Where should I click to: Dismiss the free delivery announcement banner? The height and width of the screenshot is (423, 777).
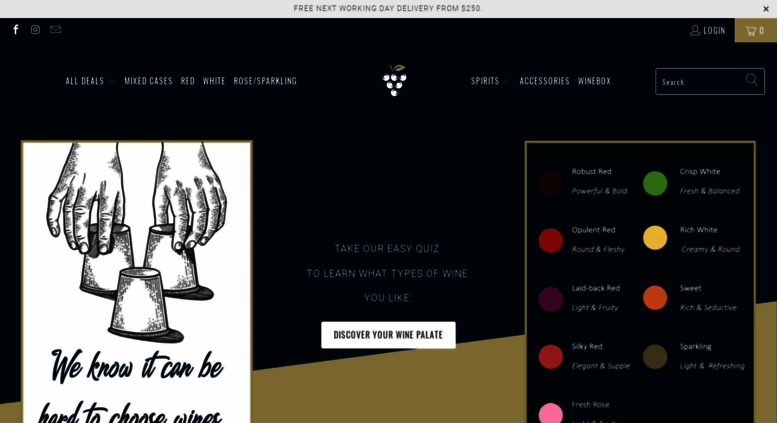click(766, 9)
